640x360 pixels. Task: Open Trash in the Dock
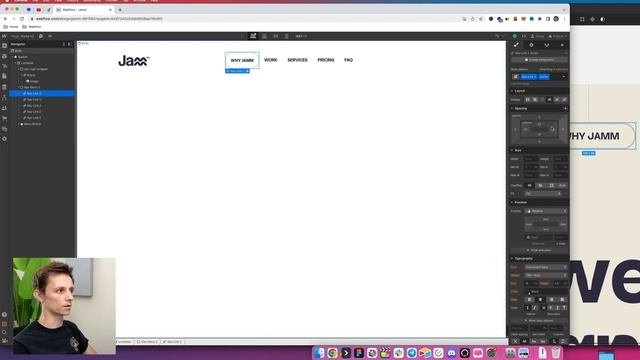click(556, 353)
